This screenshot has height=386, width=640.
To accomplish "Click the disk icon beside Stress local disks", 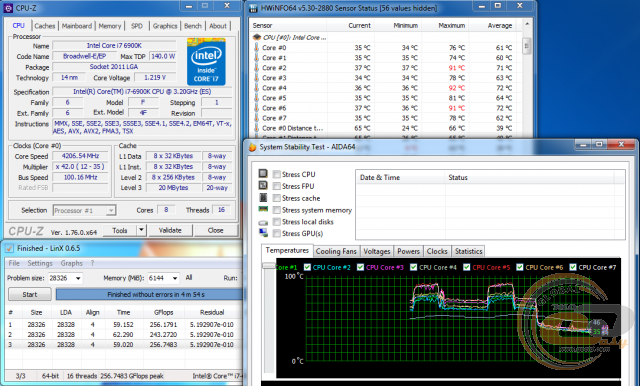I will click(x=263, y=222).
